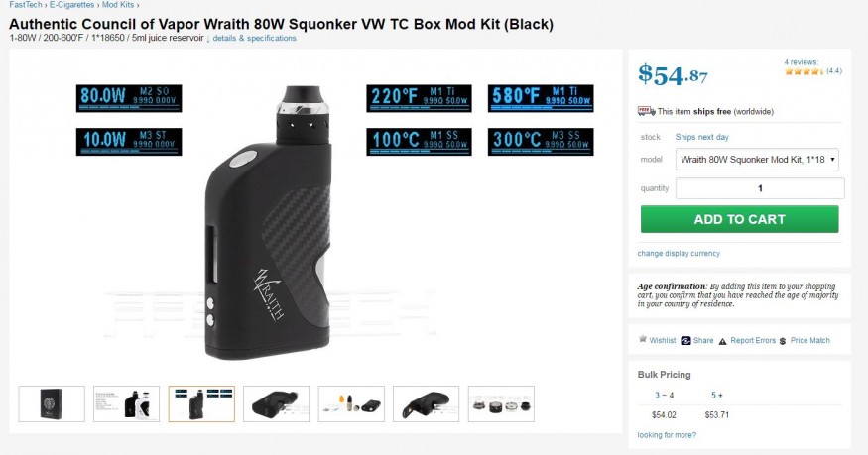Viewport: 868px width, 455px height.
Task: Click looking for more? link
Action: click(x=667, y=435)
